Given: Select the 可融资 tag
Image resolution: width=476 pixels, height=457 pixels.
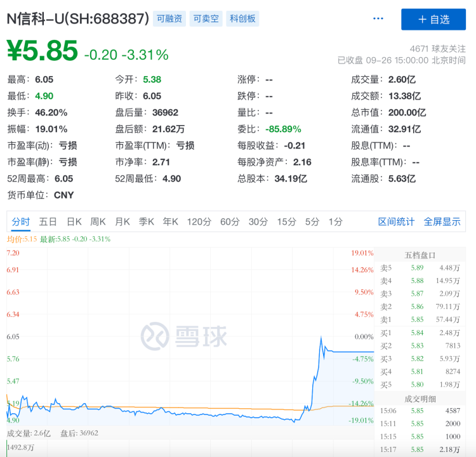Looking at the screenshot, I should point(169,19).
